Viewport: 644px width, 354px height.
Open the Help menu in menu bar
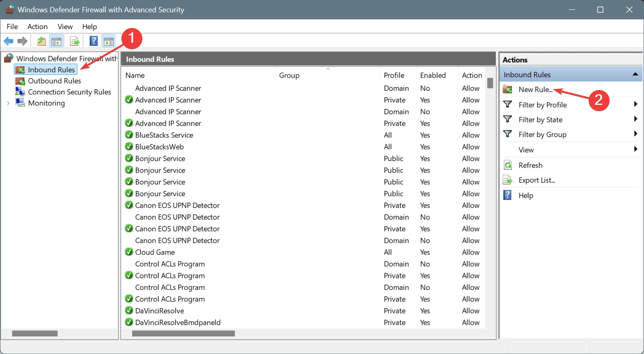pos(89,27)
